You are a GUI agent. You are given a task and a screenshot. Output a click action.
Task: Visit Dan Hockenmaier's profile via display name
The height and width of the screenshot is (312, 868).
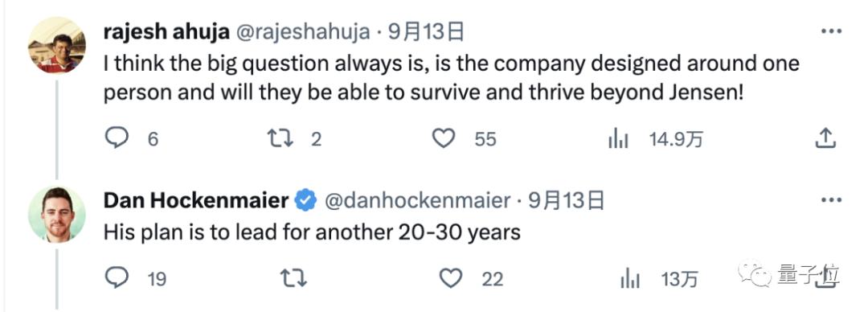click(196, 200)
